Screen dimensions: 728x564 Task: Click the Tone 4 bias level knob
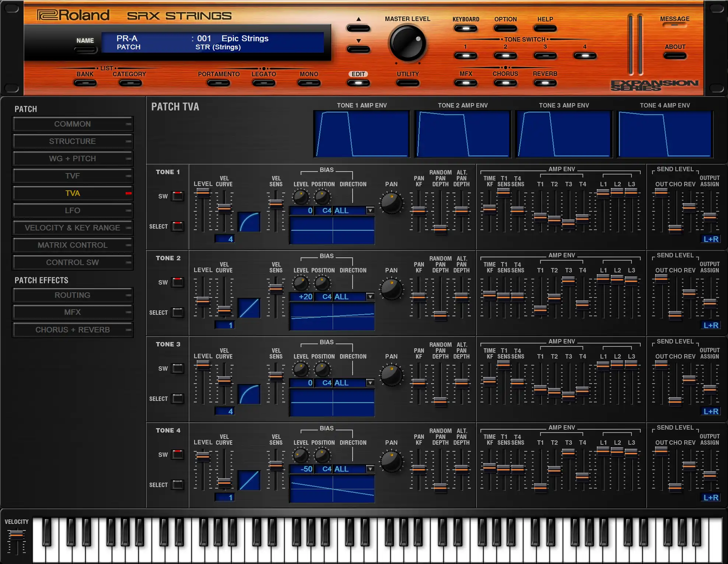(x=301, y=456)
